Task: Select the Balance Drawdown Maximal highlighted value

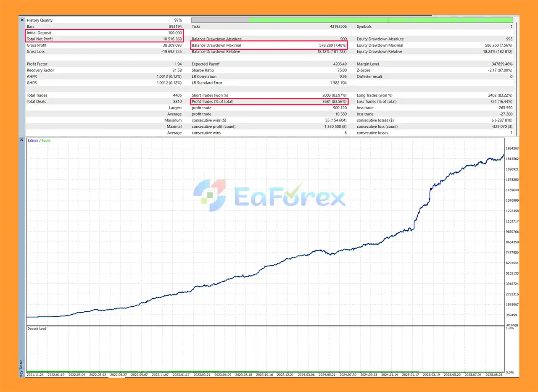Action: point(332,45)
